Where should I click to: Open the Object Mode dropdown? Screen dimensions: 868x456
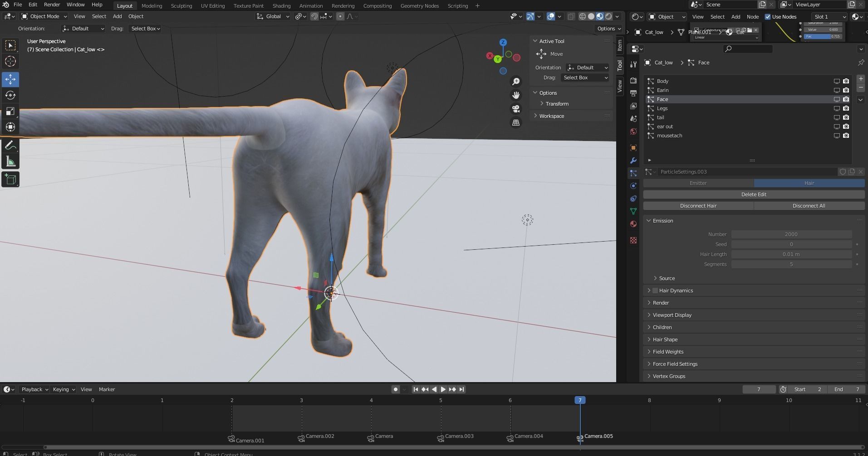(x=44, y=16)
